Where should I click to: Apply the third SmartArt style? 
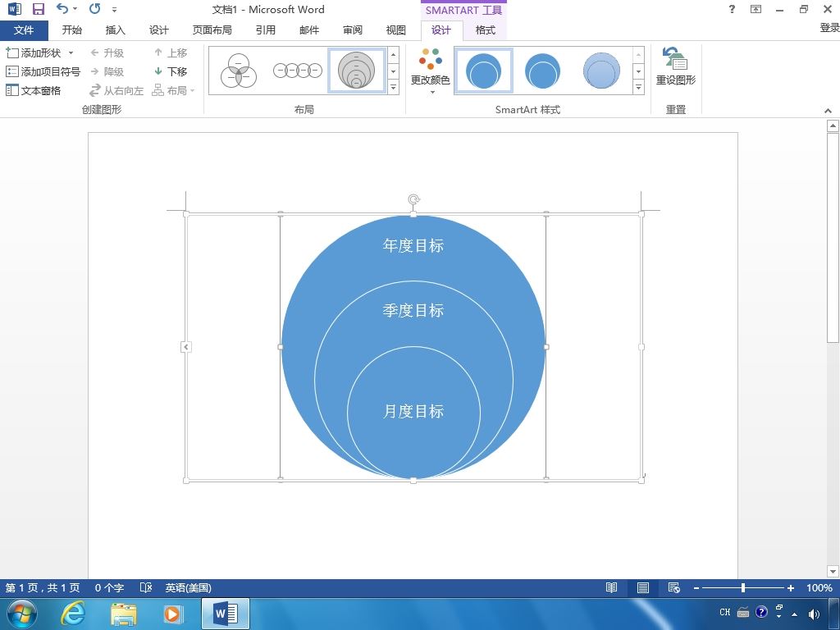click(x=601, y=71)
